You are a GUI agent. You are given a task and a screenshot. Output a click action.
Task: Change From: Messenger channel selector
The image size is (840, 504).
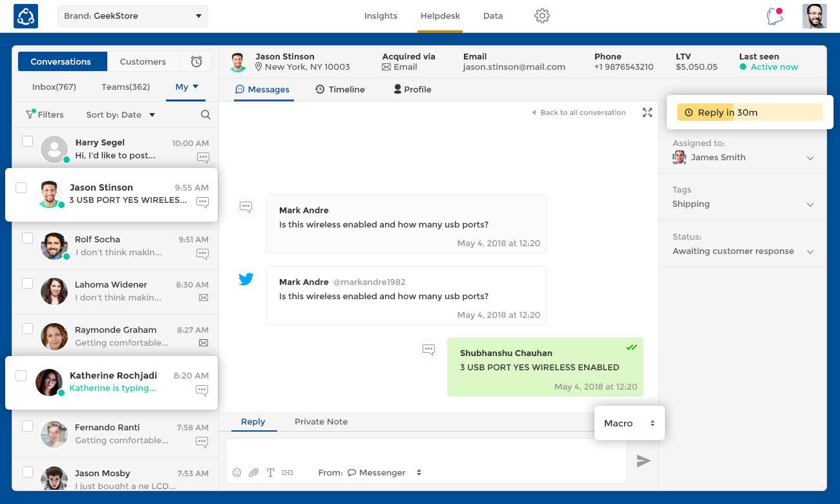384,472
